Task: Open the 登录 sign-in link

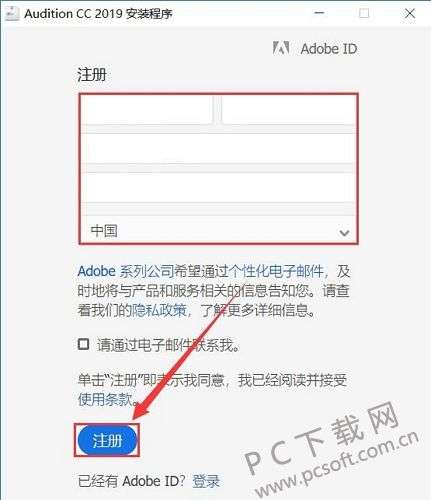Action: click(206, 481)
